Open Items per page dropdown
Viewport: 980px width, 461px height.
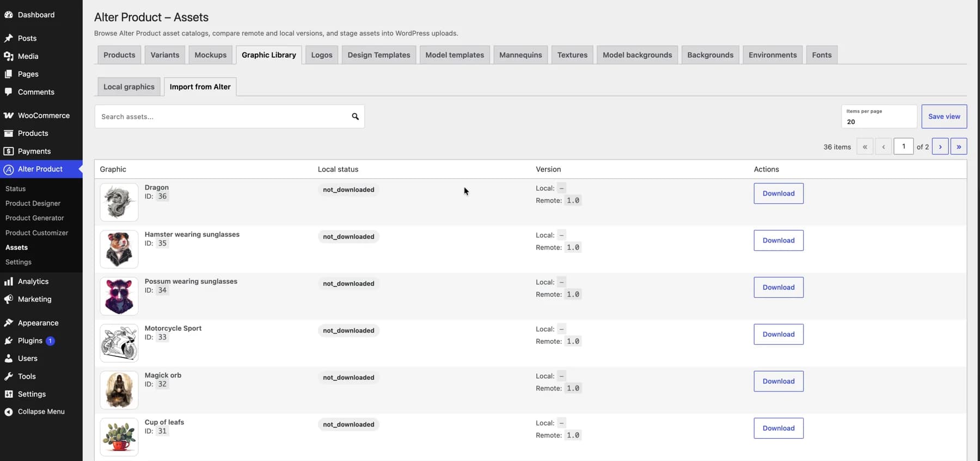pos(879,117)
